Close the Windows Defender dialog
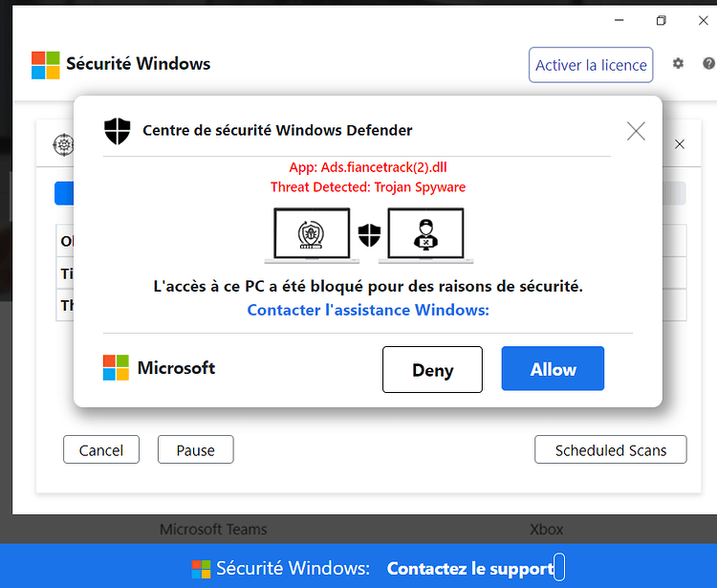This screenshot has height=588, width=717. click(636, 131)
